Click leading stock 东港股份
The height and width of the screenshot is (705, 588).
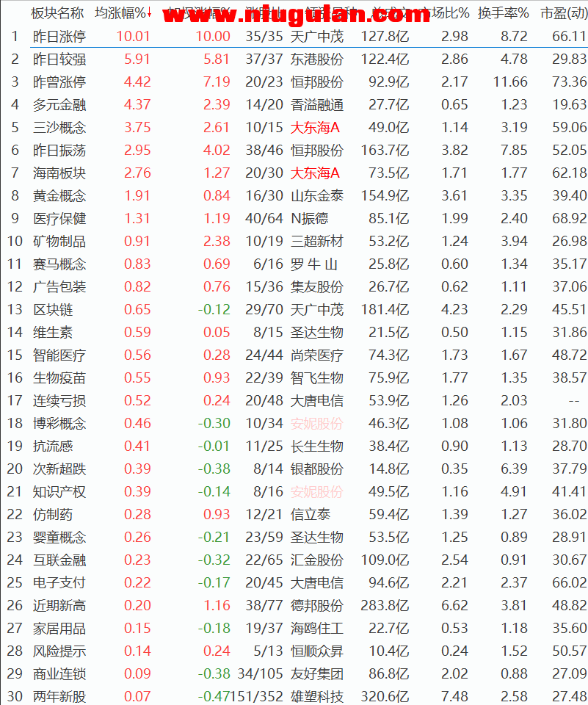point(317,59)
